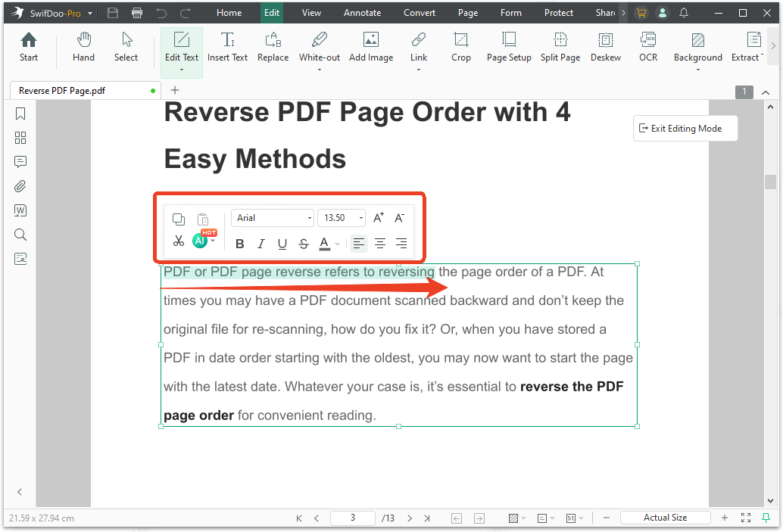This screenshot has width=783, height=532.
Task: Open the attachments paperclip panel
Action: click(20, 186)
